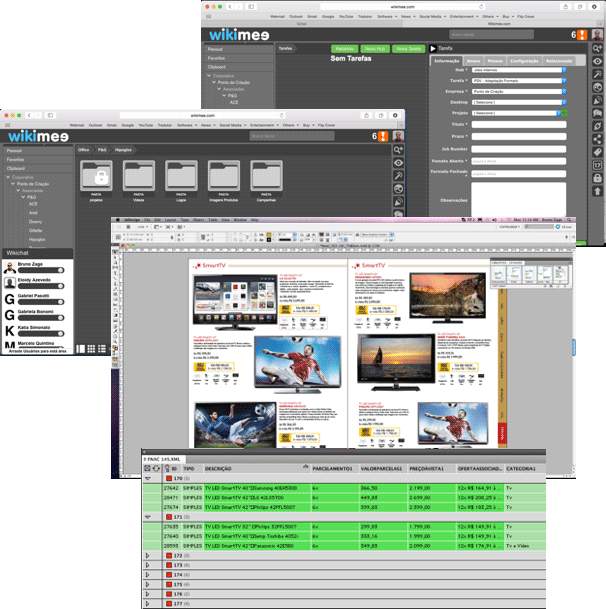Open the Hub dropdown
The height and width of the screenshot is (609, 606).
(519, 70)
